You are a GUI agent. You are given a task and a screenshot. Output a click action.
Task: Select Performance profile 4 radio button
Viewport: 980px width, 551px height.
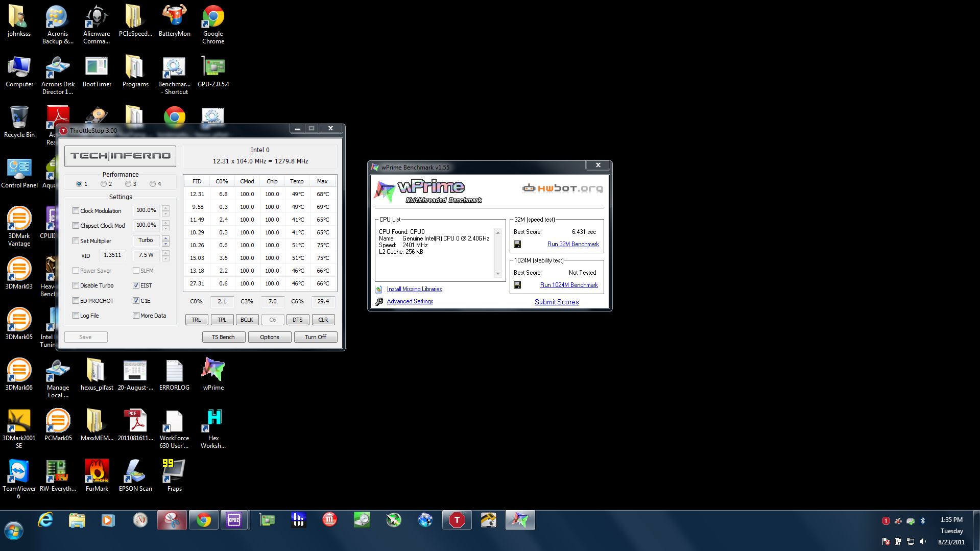(x=153, y=184)
